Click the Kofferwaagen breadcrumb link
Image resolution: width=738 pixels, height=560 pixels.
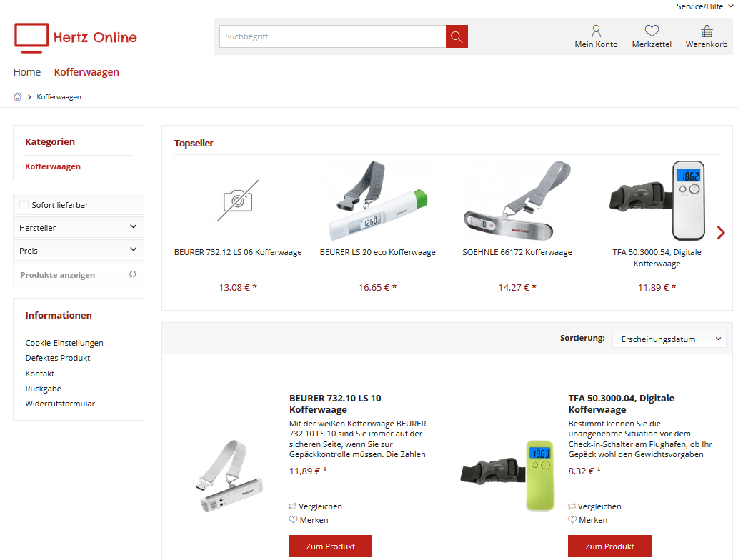[x=59, y=97]
